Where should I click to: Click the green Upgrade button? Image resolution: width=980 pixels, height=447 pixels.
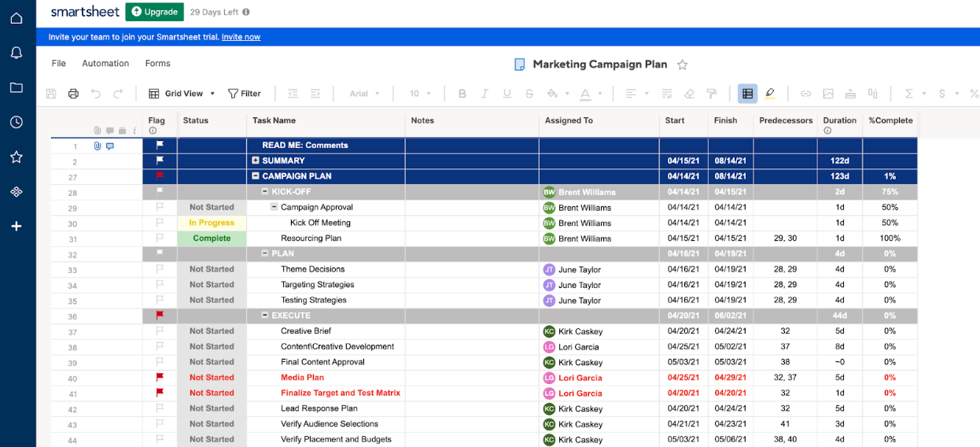coord(154,12)
